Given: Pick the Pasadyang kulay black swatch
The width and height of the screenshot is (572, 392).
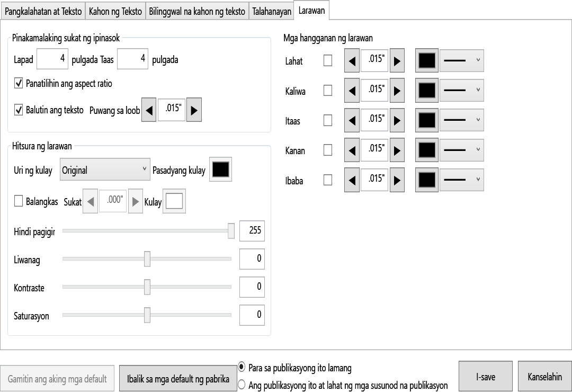Looking at the screenshot, I should coord(221,170).
